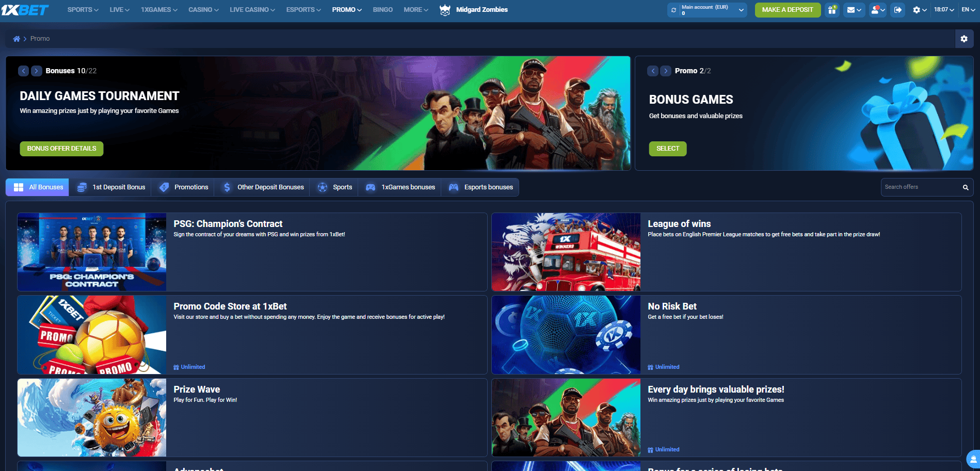Click the Bonus Offer Details button
Image resolution: width=980 pixels, height=471 pixels.
(61, 149)
